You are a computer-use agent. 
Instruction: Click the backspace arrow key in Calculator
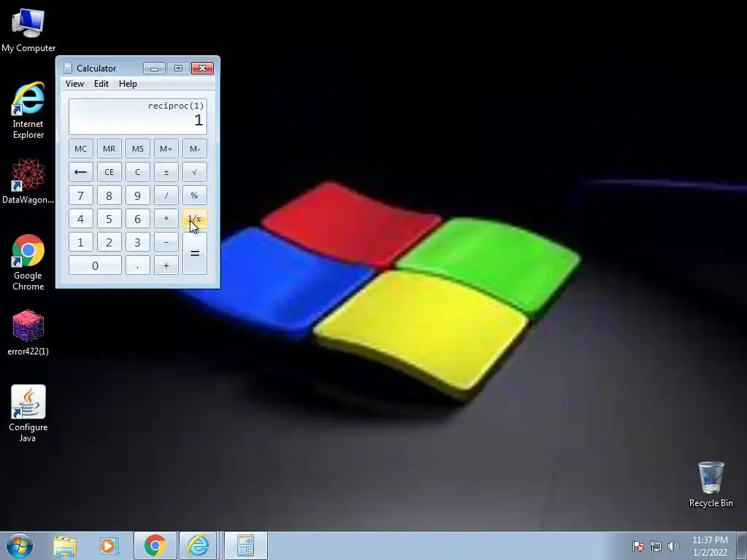point(80,172)
